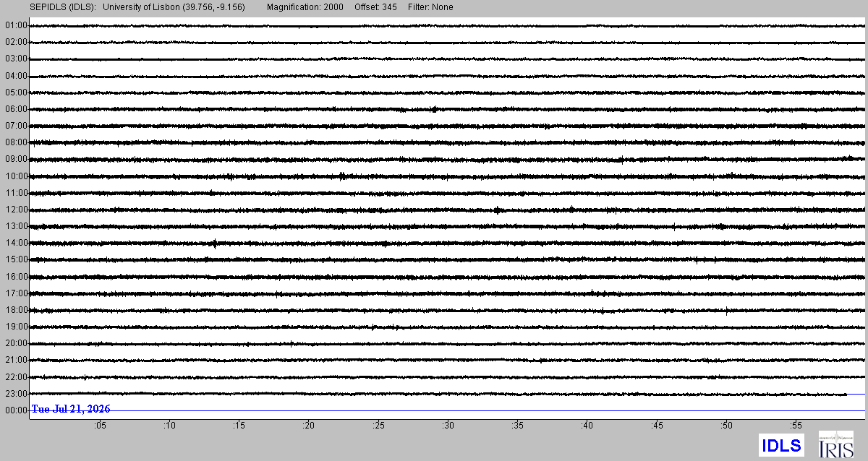Screen dimensions: 868x461
Task: Click the :05 minute axis label
Action: (98, 426)
